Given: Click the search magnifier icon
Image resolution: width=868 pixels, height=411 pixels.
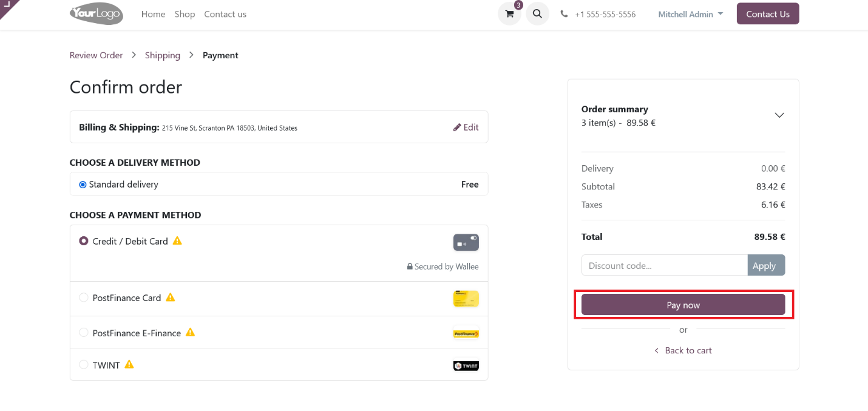Looking at the screenshot, I should [537, 14].
